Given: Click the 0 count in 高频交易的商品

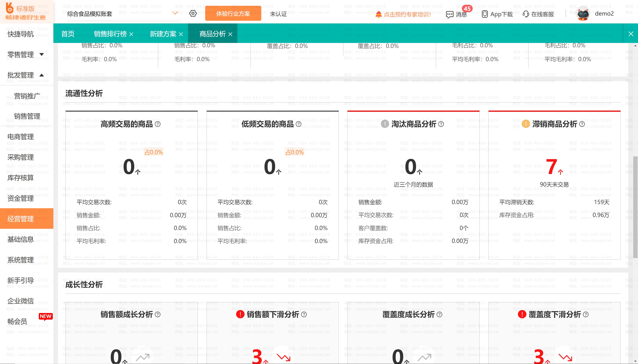Looking at the screenshot, I should [129, 167].
